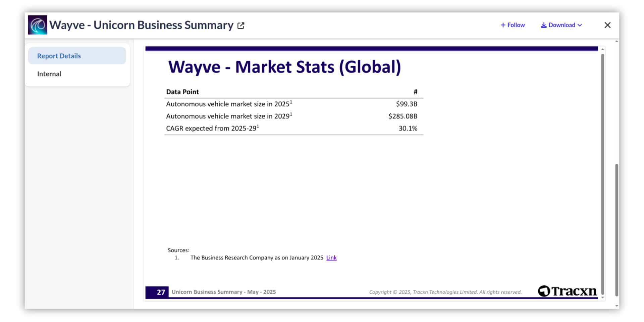Open the Business Research Company source Link
Screen dimensions: 644x322
331,258
